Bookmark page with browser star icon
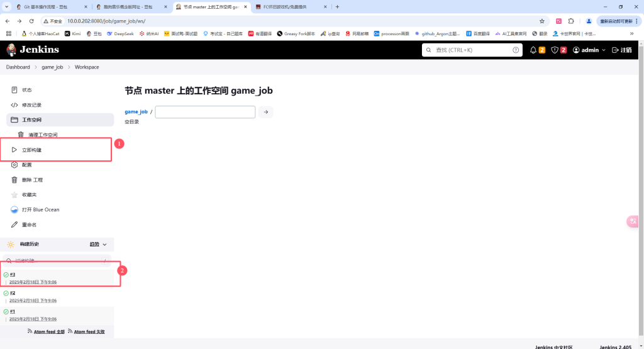The image size is (644, 349). [541, 21]
